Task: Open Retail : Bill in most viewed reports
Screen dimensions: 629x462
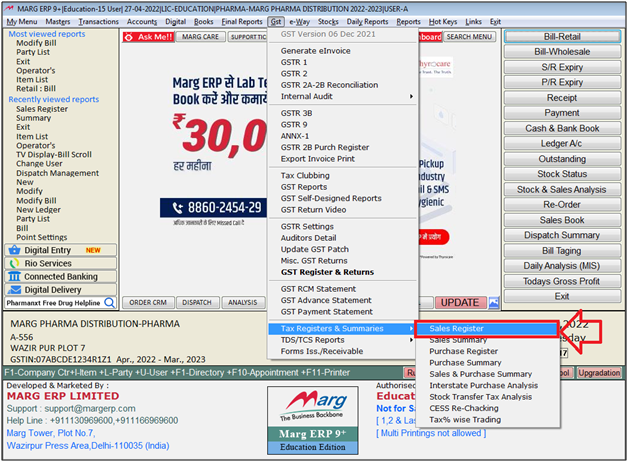Action: (x=36, y=89)
